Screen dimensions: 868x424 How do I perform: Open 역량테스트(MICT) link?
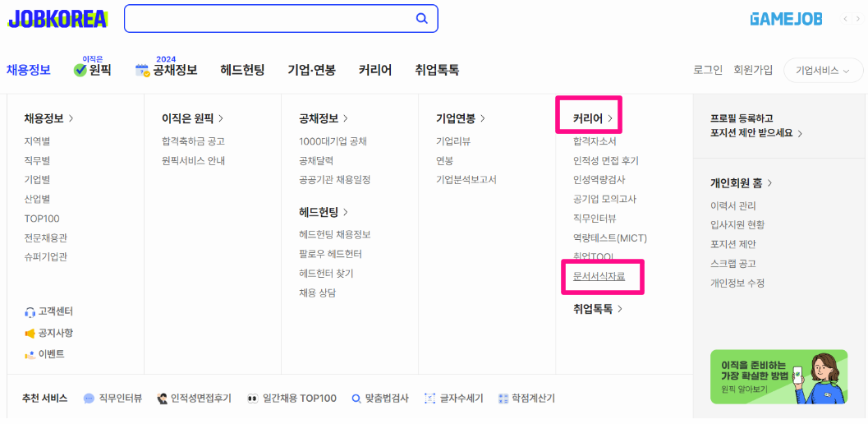click(610, 237)
